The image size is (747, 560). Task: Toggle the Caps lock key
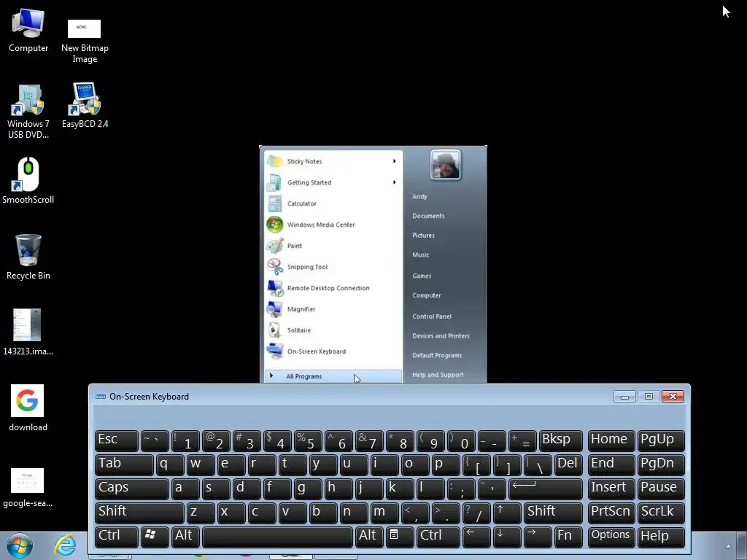[132, 488]
